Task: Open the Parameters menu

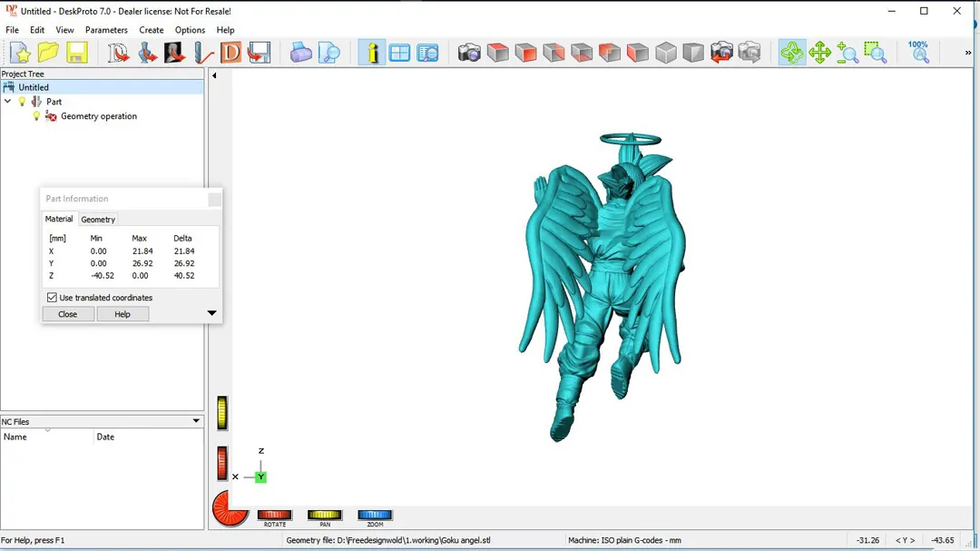Action: [x=106, y=30]
